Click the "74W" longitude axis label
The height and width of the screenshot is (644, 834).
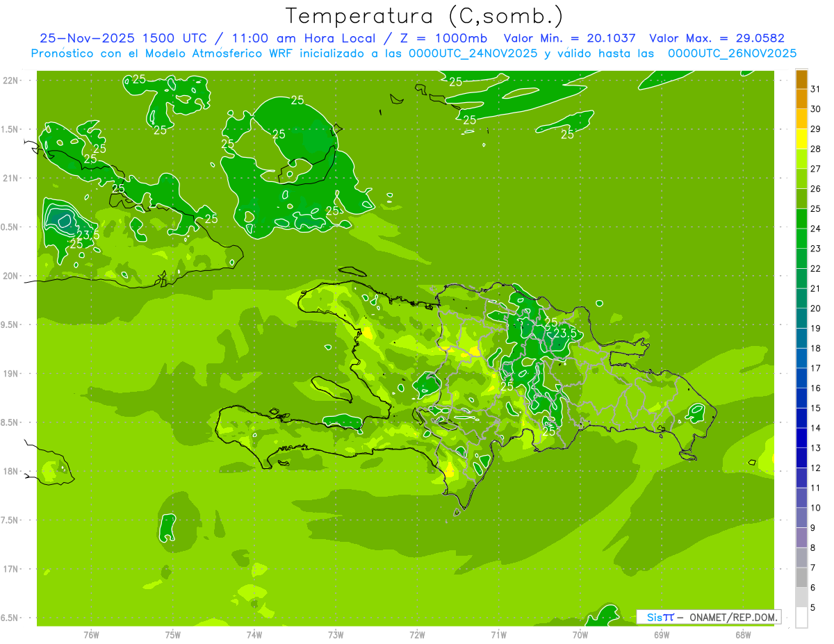coord(254,635)
